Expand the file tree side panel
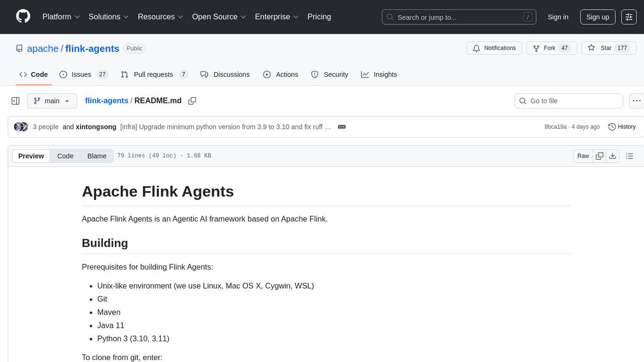The width and height of the screenshot is (644, 362). coord(16,101)
